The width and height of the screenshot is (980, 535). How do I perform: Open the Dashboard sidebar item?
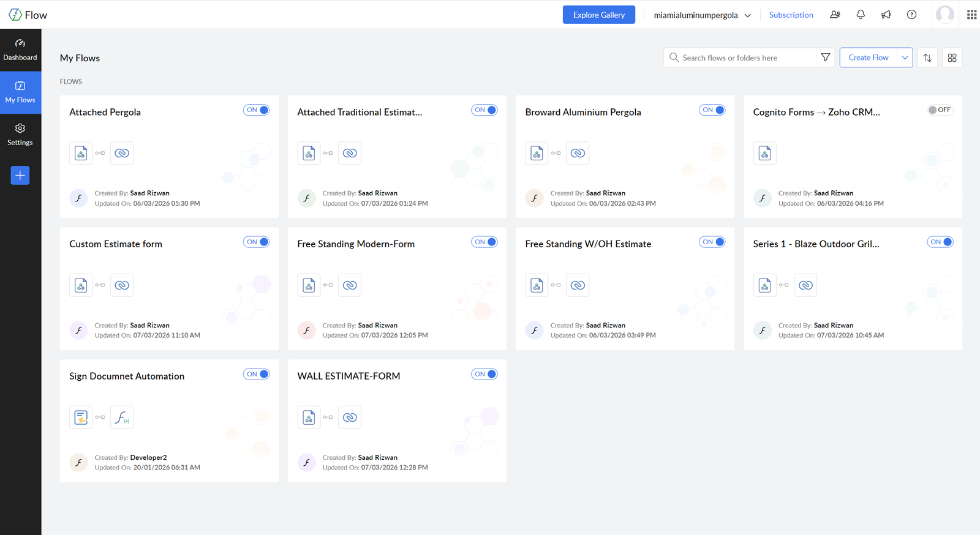pos(20,50)
